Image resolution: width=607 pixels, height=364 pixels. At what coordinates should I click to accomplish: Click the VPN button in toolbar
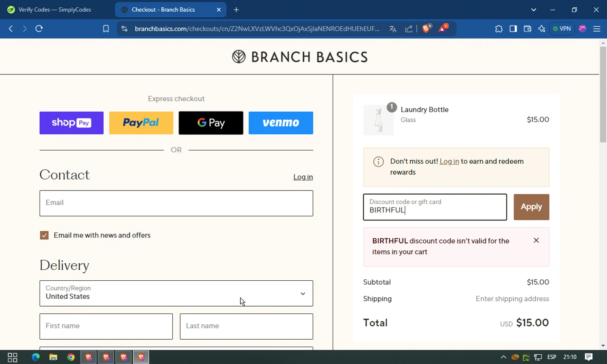tap(562, 29)
